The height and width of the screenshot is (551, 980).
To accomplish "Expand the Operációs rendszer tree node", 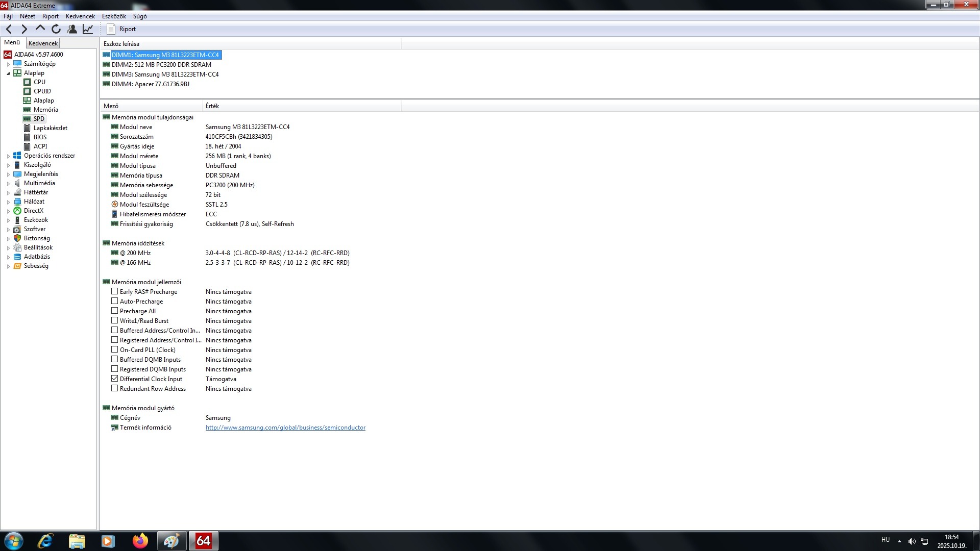I will pyautogui.click(x=8, y=156).
